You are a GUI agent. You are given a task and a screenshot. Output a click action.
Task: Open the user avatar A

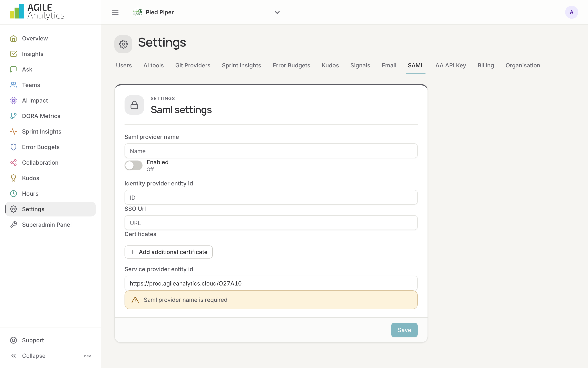(571, 12)
